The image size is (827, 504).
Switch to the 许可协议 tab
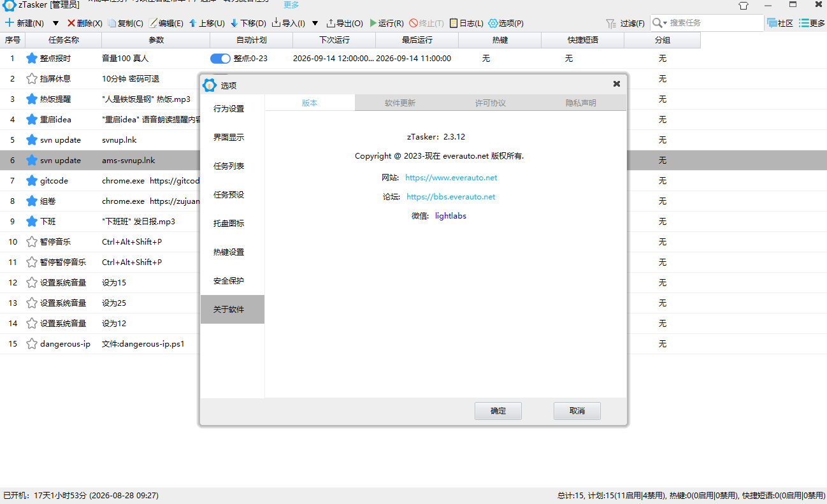[x=491, y=103]
